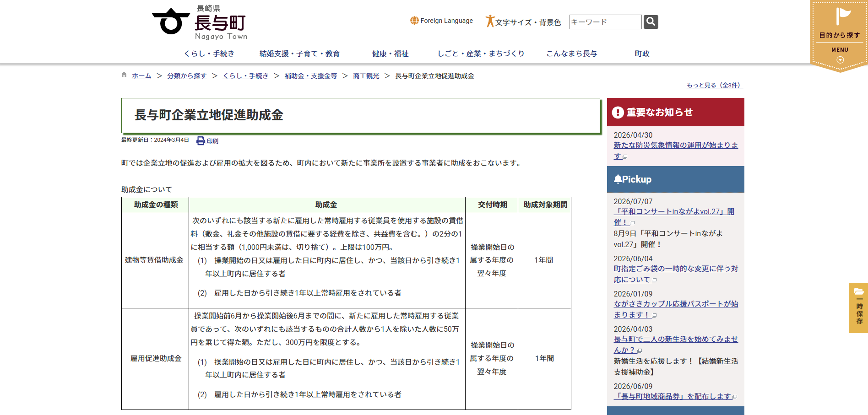Click the Pickup section header
Image resolution: width=868 pixels, height=415 pixels.
676,179
